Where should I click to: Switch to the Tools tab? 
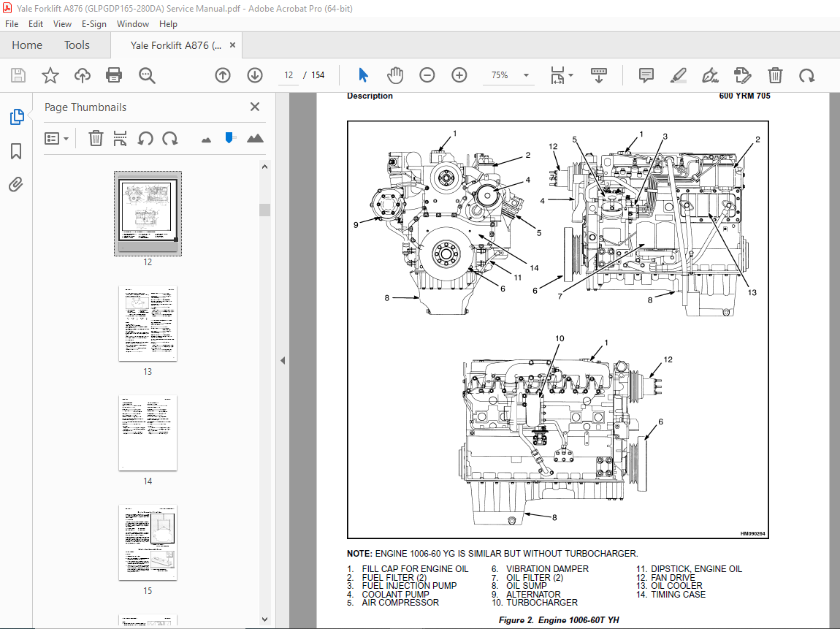77,45
